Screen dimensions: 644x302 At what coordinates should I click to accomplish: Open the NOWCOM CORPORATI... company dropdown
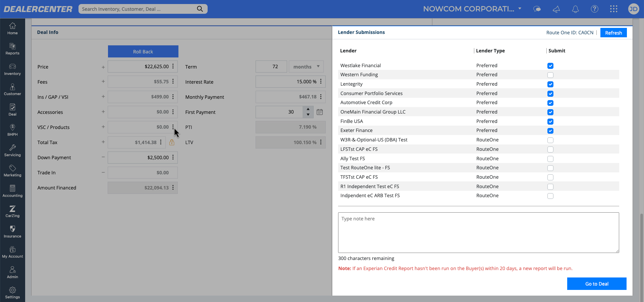pos(472,9)
